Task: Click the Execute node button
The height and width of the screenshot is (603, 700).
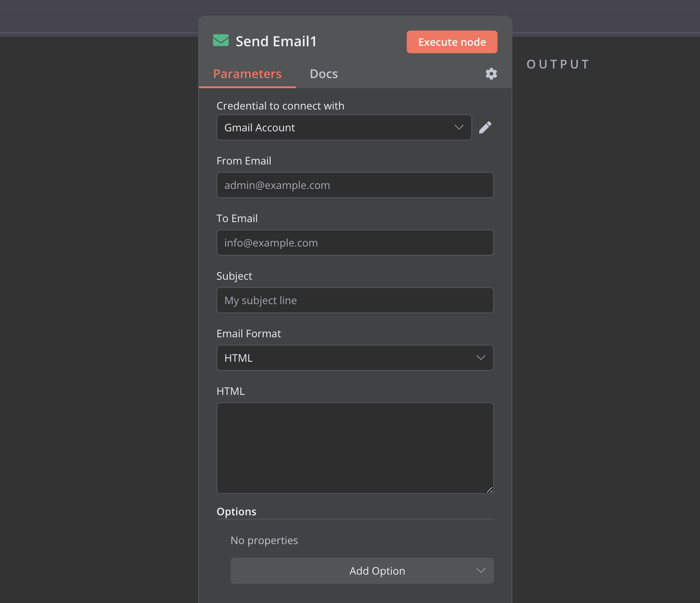Action: [x=452, y=41]
